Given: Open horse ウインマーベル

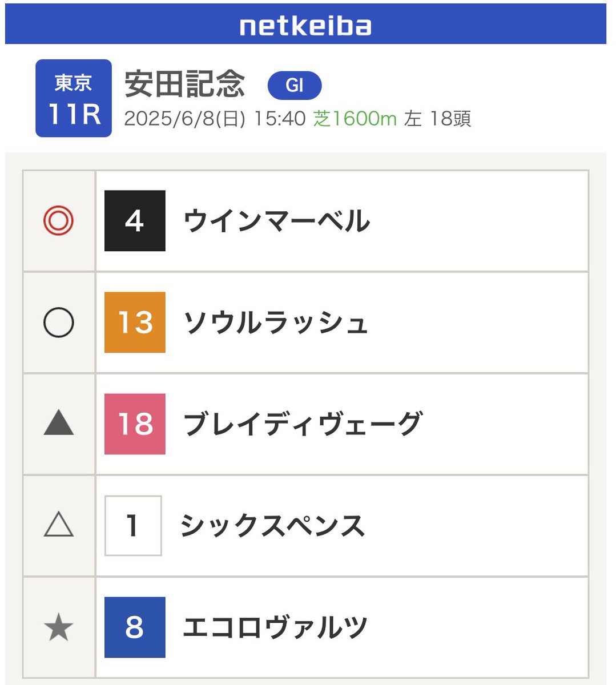Looking at the screenshot, I should (x=277, y=221).
